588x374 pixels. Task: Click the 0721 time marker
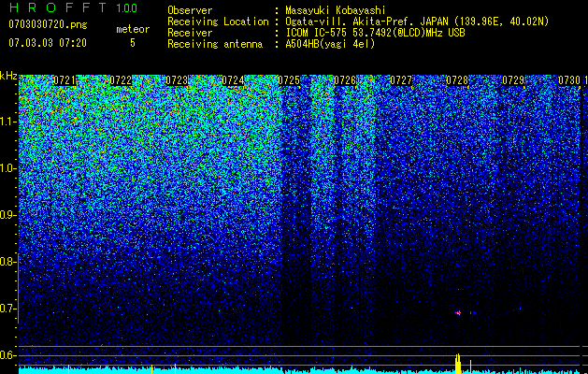(65, 80)
